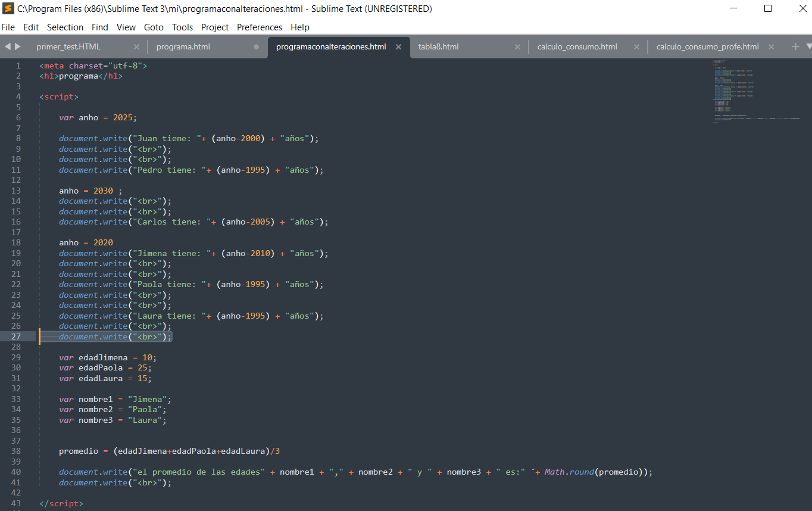This screenshot has width=812, height=511.
Task: Click line number 27 in gutter
Action: [x=16, y=336]
